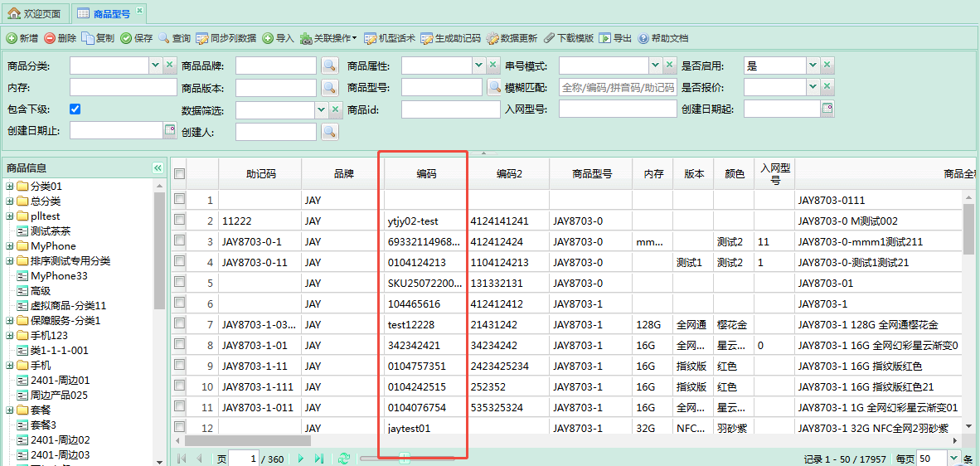Click the 模糊匹配 search input field

[x=618, y=87]
